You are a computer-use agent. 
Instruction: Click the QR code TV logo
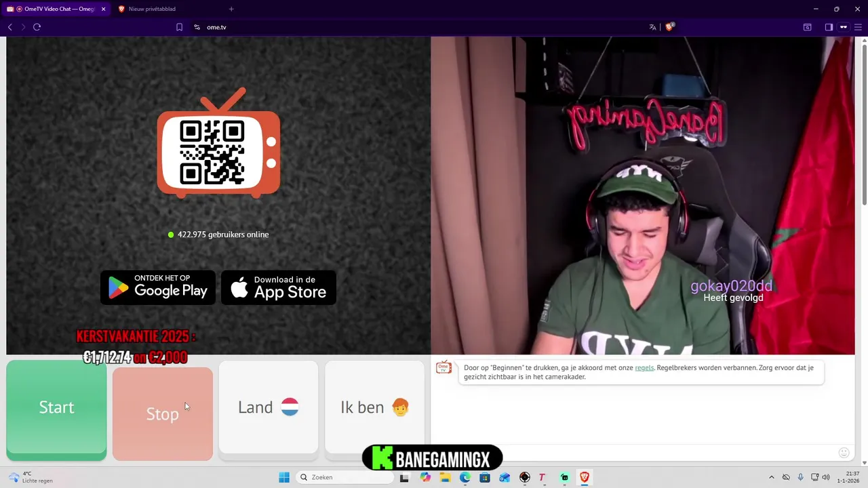click(218, 143)
